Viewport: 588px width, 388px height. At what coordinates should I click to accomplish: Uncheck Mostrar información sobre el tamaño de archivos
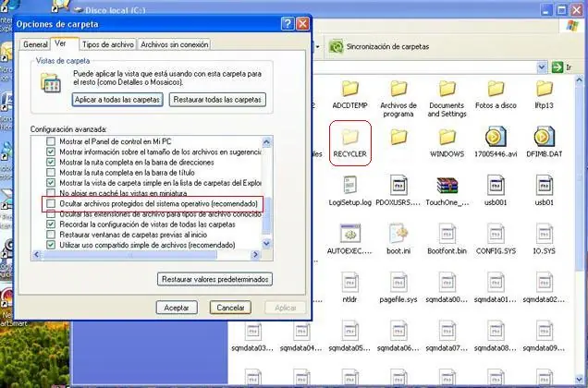[x=51, y=152]
